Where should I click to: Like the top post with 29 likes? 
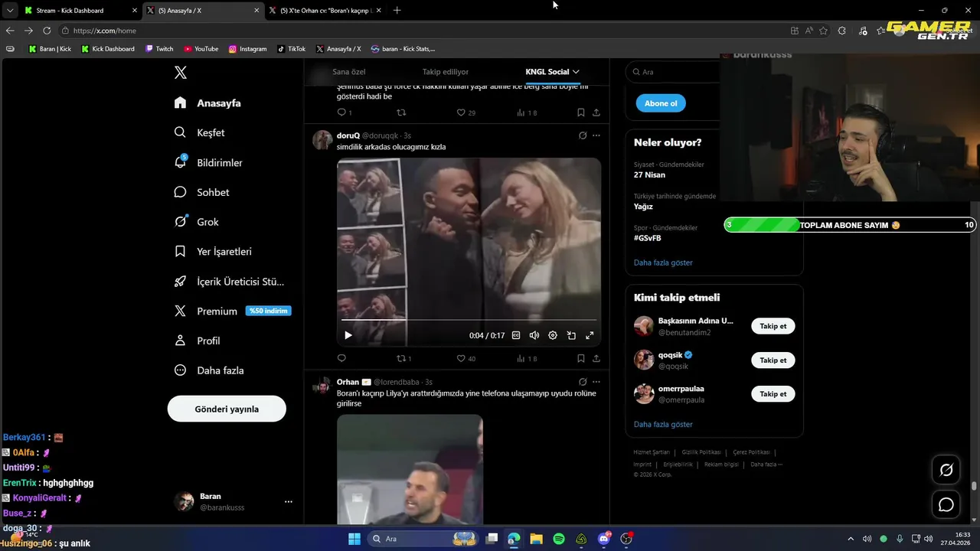pyautogui.click(x=465, y=112)
